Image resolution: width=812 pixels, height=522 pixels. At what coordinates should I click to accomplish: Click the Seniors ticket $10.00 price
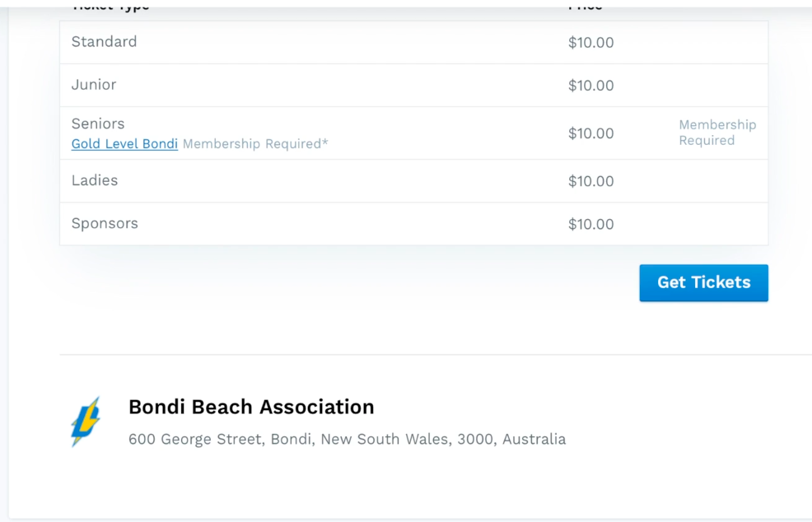coord(590,133)
